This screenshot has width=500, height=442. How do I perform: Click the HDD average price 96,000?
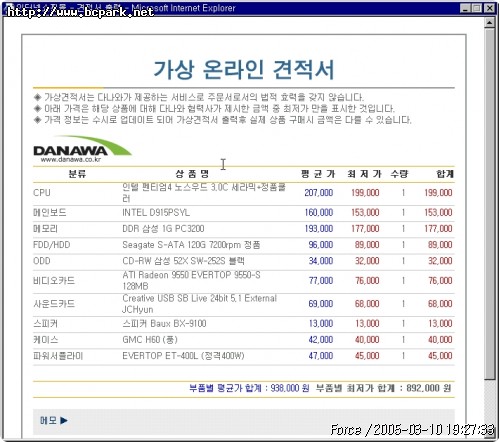[321, 245]
